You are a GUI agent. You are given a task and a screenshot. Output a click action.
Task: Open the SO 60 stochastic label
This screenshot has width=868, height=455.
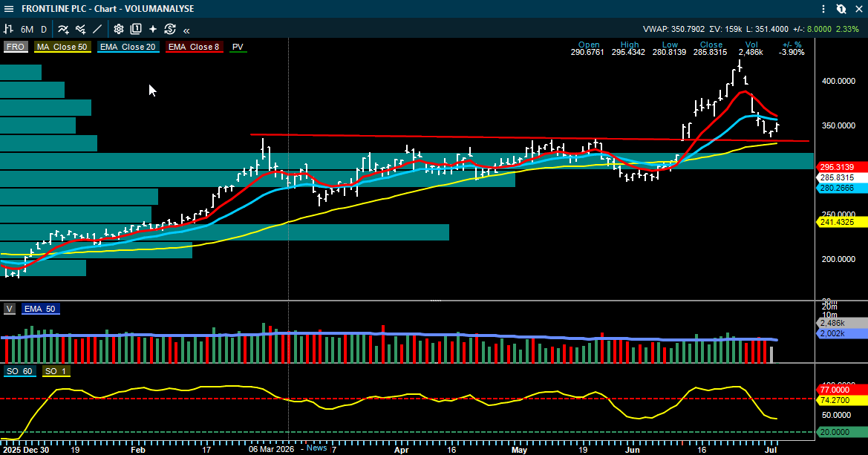click(19, 371)
